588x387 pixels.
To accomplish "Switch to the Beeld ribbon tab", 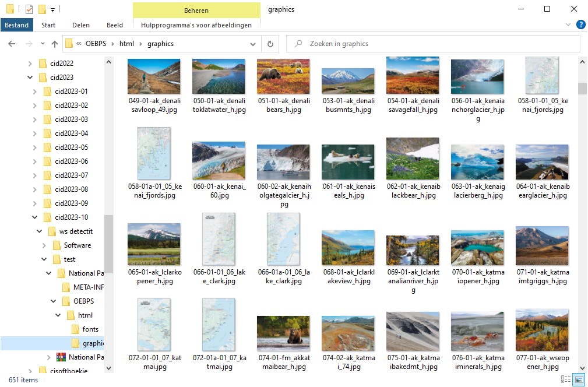I will [115, 25].
